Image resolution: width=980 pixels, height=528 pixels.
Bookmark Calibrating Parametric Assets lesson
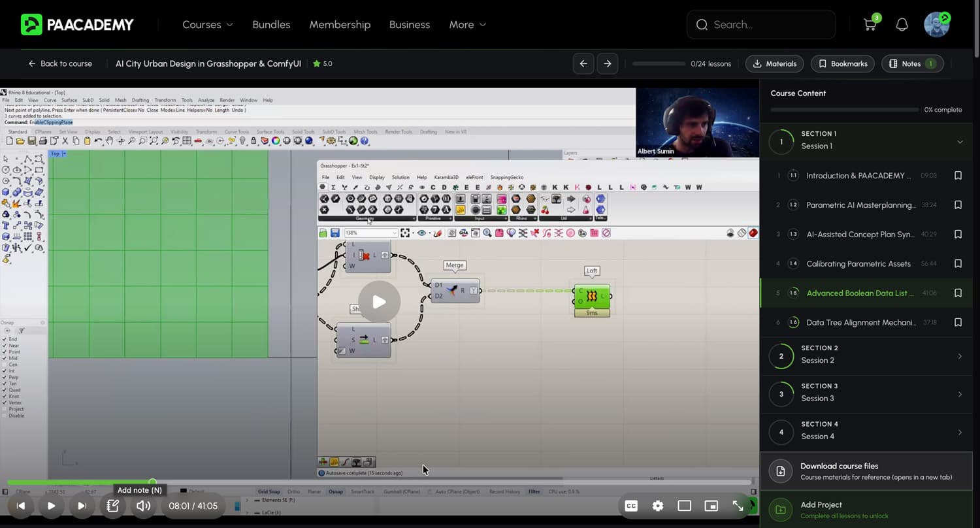pyautogui.click(x=958, y=264)
